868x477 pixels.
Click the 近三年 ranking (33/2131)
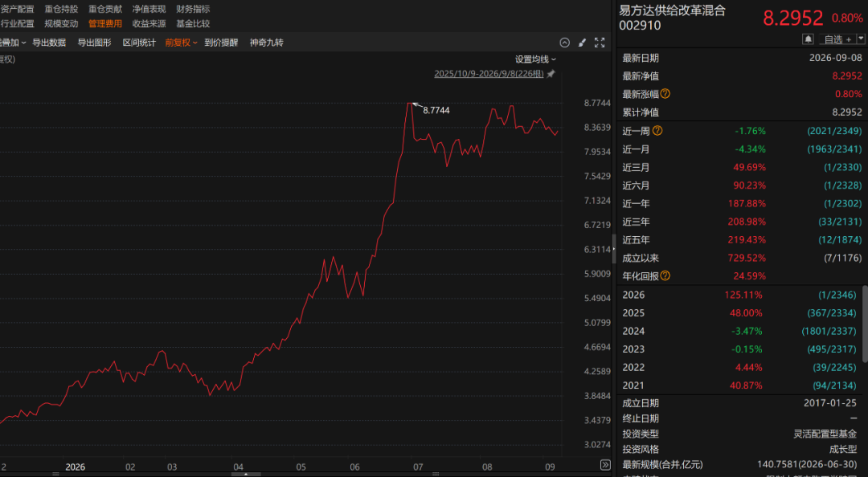(840, 222)
